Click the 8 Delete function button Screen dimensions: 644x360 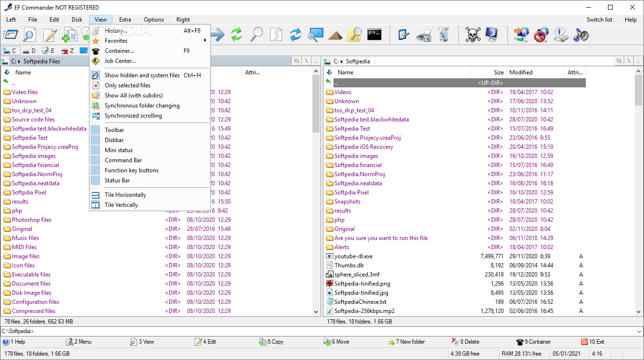[x=465, y=342]
